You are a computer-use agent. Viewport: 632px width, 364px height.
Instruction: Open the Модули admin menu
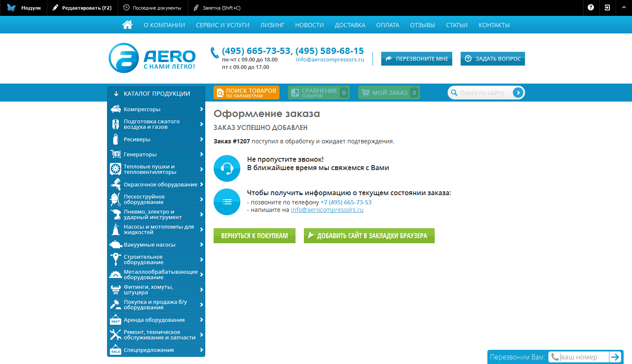coord(24,8)
